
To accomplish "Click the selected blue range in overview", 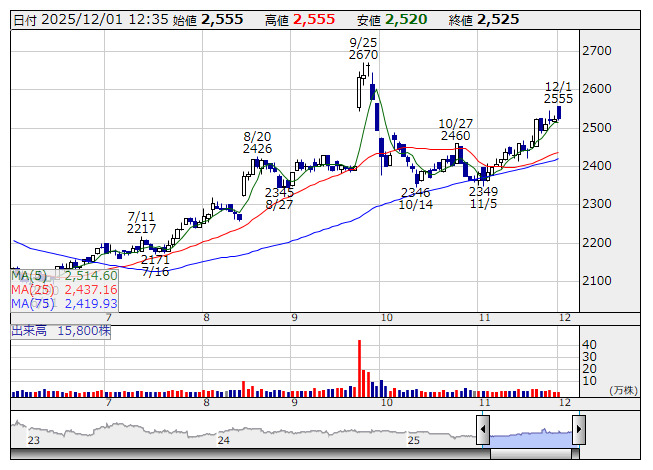I will 531,438.
